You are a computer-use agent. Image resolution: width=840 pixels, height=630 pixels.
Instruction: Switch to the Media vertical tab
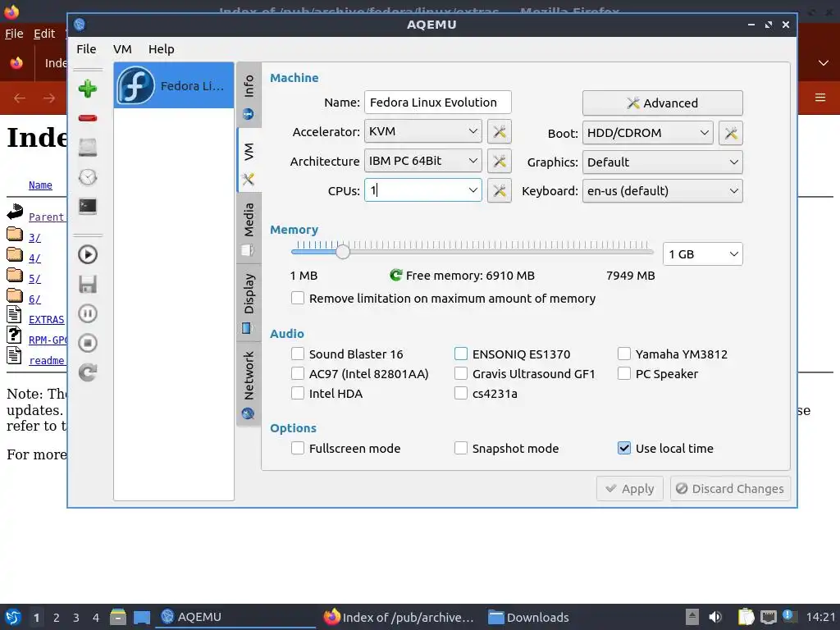pos(249,228)
